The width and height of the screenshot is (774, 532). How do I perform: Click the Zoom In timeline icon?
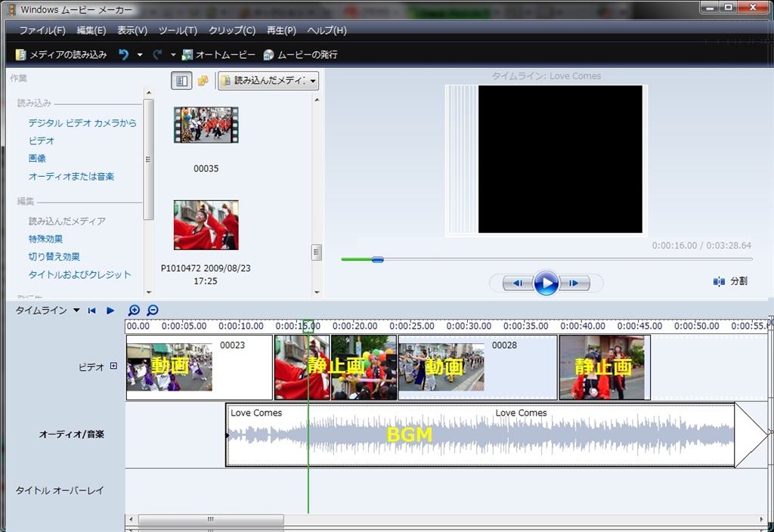click(x=134, y=311)
